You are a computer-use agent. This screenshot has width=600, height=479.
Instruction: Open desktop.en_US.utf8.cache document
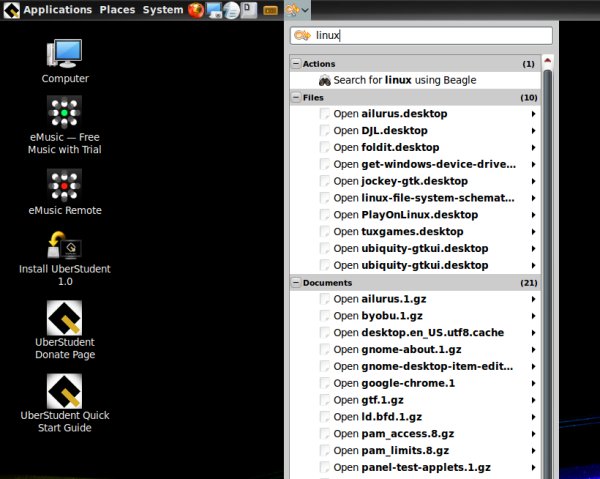coord(415,332)
